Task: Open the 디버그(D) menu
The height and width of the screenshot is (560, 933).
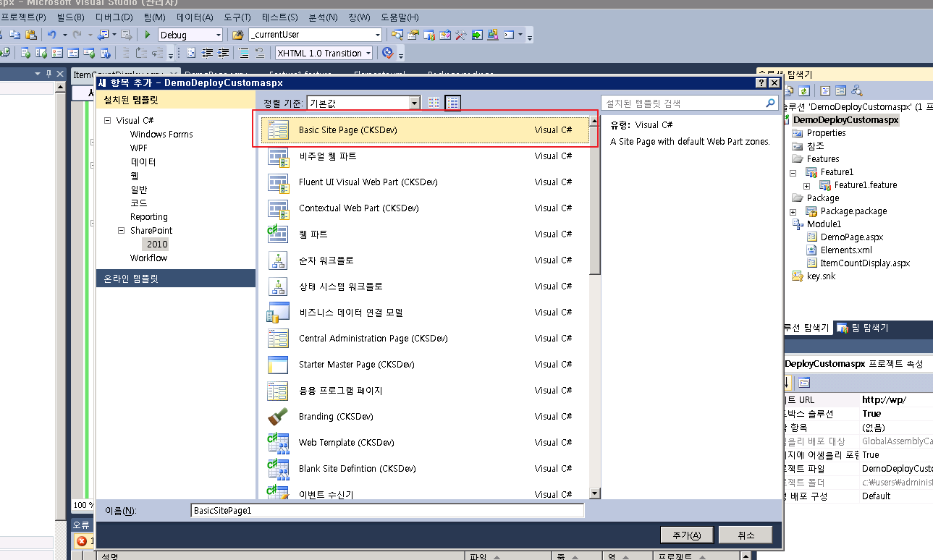Action: coord(114,17)
